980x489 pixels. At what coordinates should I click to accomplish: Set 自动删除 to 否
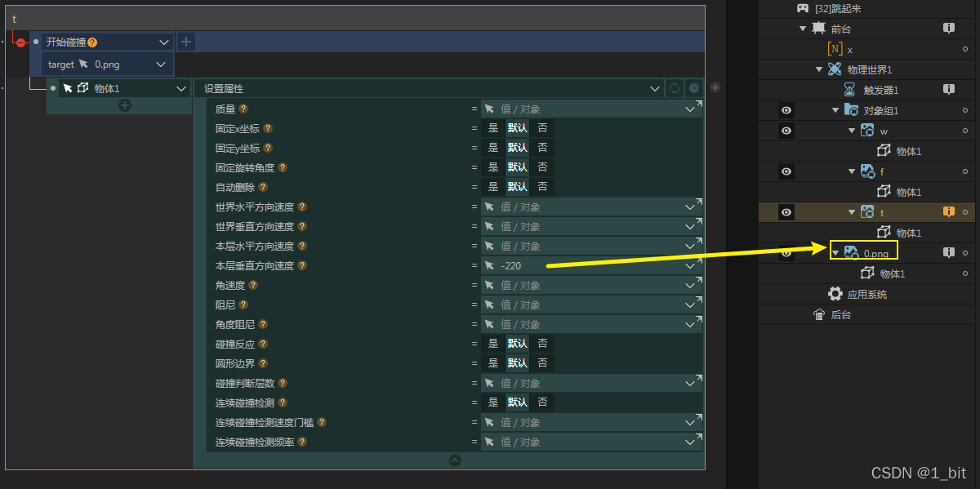point(542,187)
